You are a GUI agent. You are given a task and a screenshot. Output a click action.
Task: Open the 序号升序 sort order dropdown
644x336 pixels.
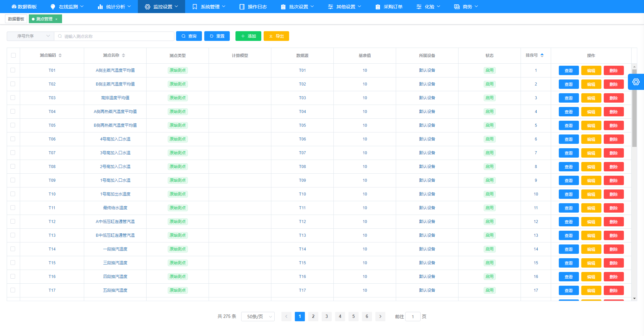30,36
